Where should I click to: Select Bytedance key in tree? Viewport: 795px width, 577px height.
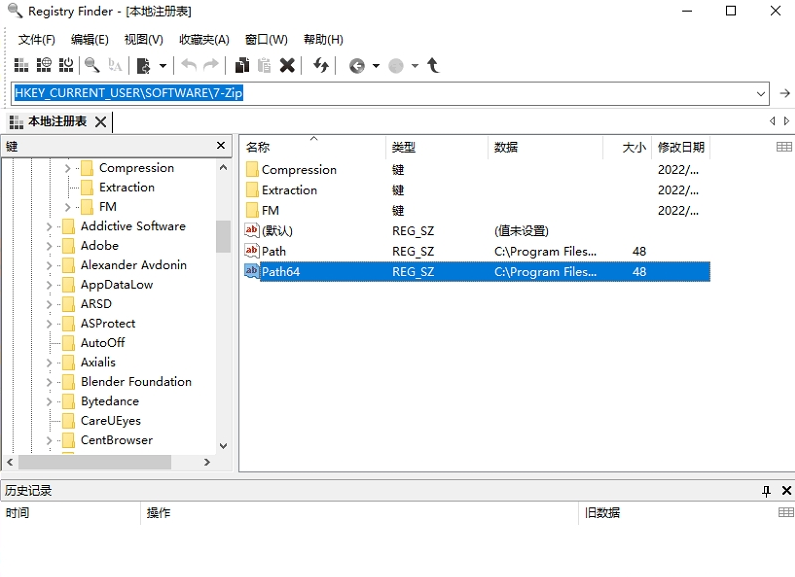tap(110, 402)
